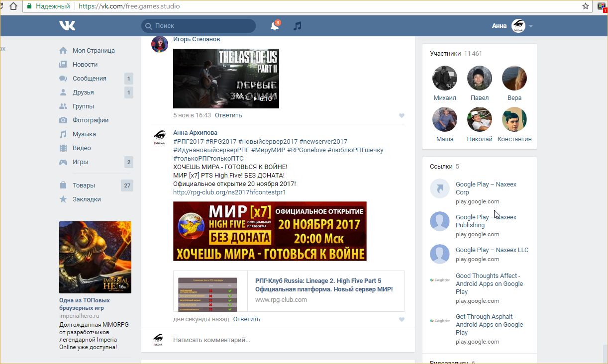Play The Last of Us video
608x364 pixels.
click(226, 79)
